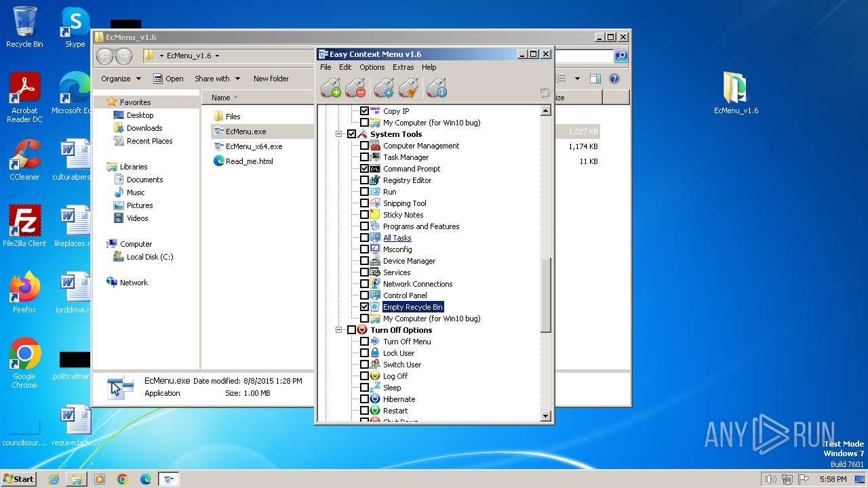Screen dimensions: 868x488
Task: Select Read_me.html in file list
Action: pyautogui.click(x=249, y=161)
